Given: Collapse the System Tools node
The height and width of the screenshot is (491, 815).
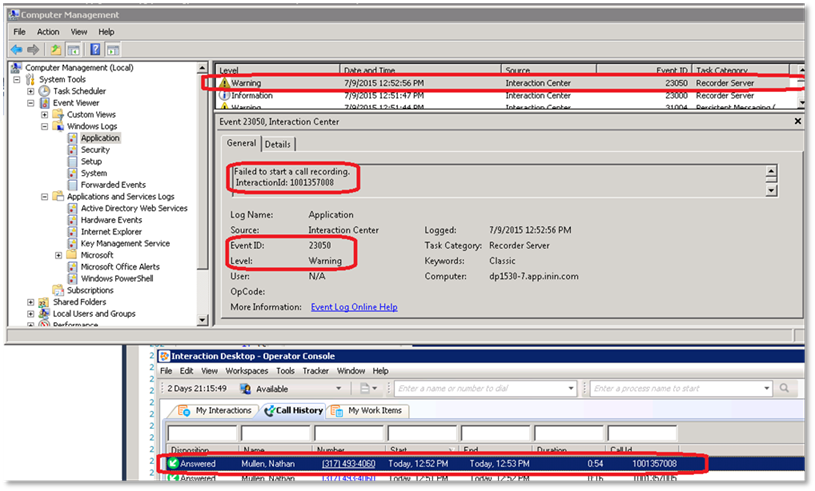Looking at the screenshot, I should (x=17, y=79).
